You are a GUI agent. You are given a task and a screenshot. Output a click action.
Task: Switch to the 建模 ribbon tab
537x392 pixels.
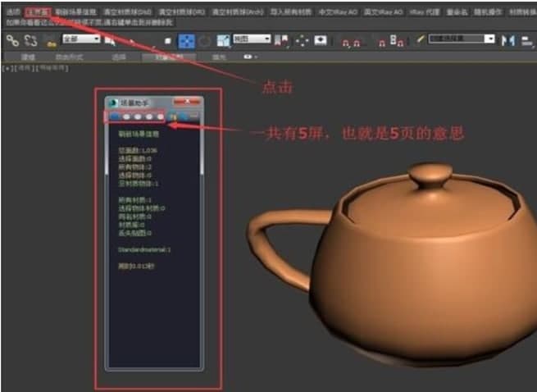(28, 57)
